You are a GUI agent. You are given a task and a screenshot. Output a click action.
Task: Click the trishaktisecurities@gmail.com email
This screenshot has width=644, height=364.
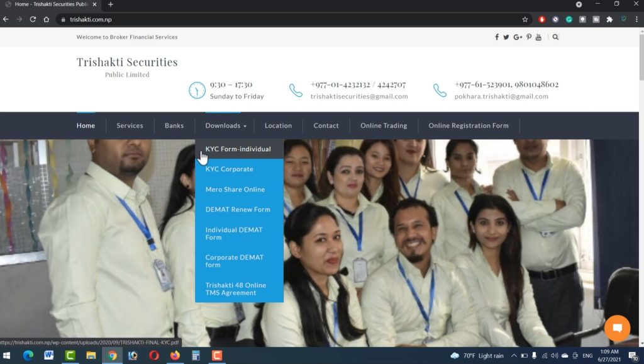tap(359, 96)
